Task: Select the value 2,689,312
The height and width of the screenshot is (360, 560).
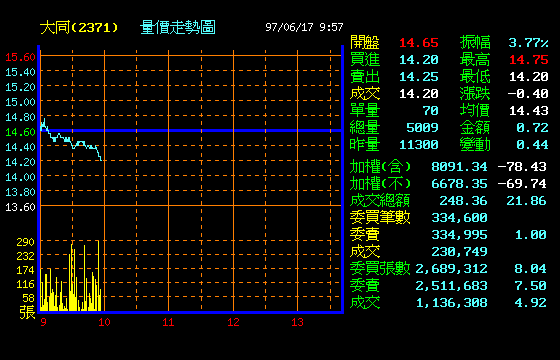Action: pyautogui.click(x=451, y=269)
